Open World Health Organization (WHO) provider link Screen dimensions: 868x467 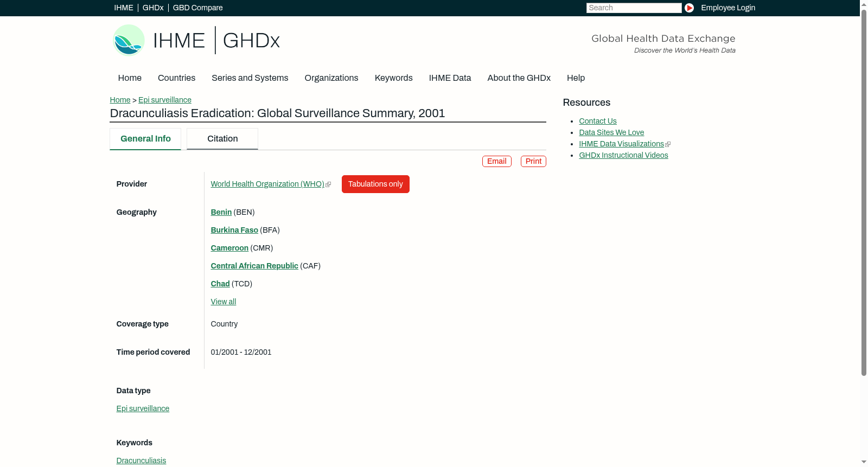[x=267, y=184]
